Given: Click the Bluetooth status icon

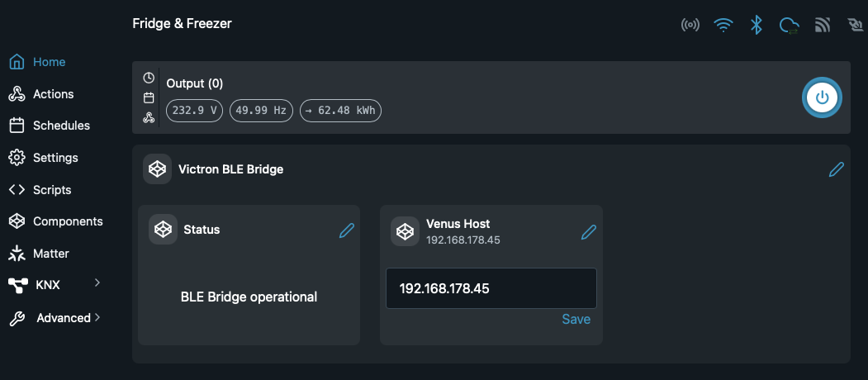Looking at the screenshot, I should (x=757, y=25).
